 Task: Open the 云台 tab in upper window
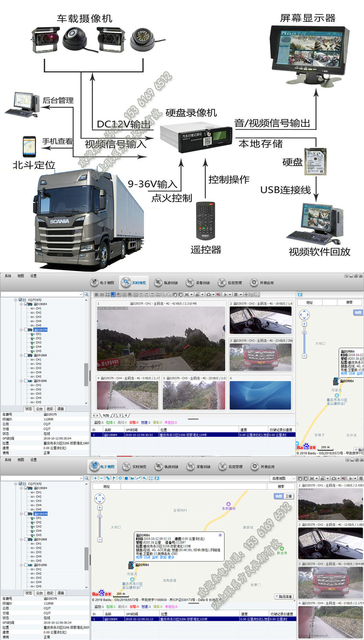click(x=39, y=409)
